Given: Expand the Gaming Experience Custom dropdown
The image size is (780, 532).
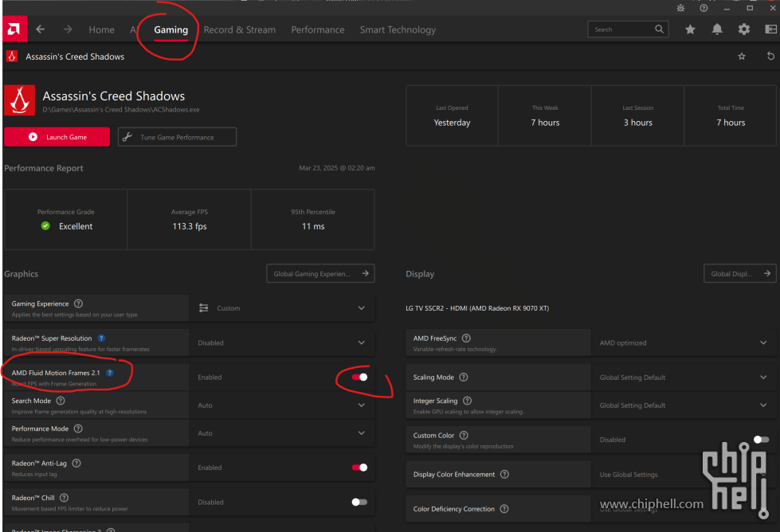Looking at the screenshot, I should click(x=282, y=307).
